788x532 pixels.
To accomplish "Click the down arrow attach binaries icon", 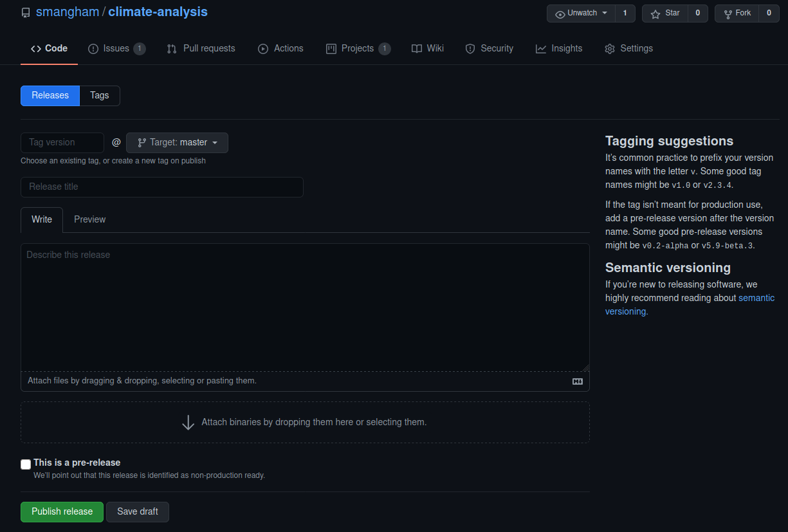I will pyautogui.click(x=188, y=423).
